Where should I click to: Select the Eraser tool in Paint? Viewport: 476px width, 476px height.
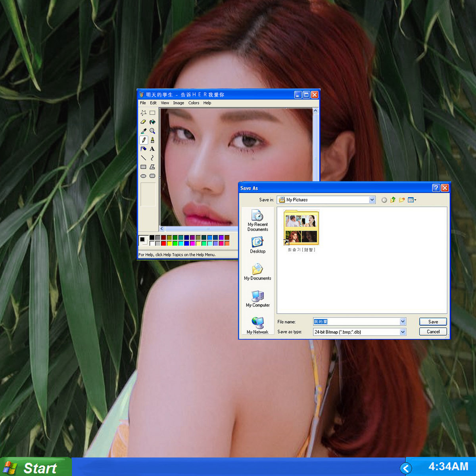[143, 122]
